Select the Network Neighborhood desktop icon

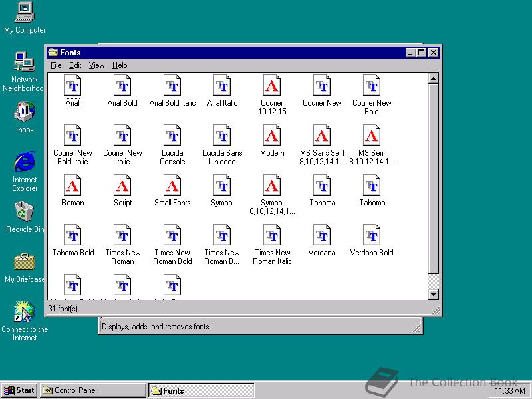(24, 72)
